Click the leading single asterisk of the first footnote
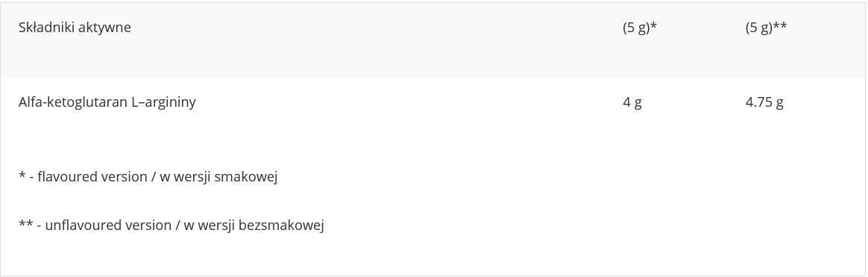This screenshot has height=277, width=868. tap(22, 175)
